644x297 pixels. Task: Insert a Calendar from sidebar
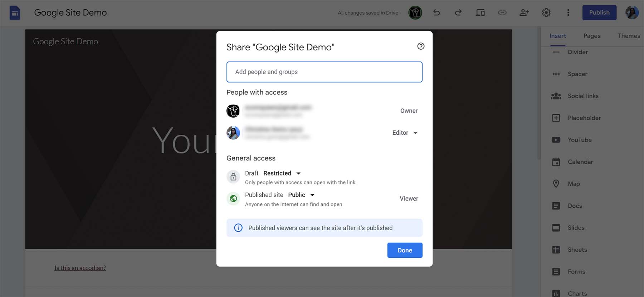pos(580,162)
